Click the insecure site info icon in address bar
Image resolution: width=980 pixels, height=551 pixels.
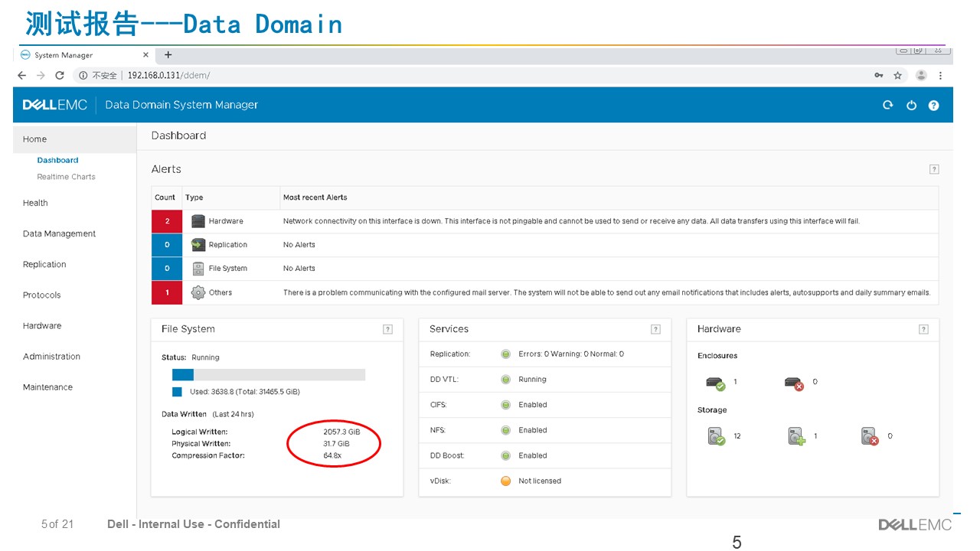[x=83, y=75]
